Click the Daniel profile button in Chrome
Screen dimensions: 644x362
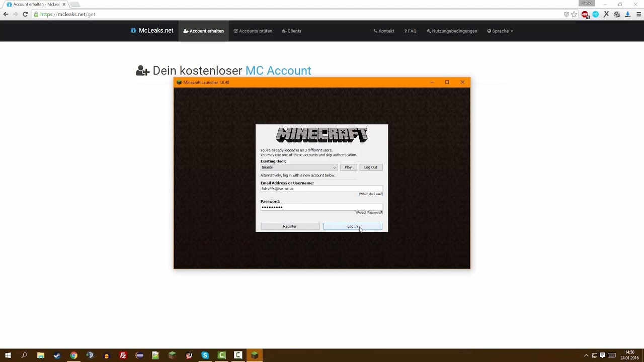click(x=587, y=3)
